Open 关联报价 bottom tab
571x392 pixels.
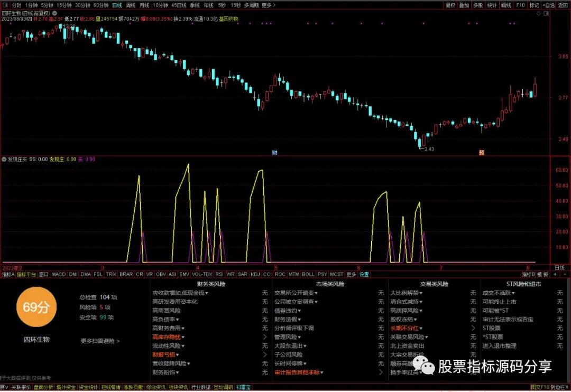(x=21, y=387)
